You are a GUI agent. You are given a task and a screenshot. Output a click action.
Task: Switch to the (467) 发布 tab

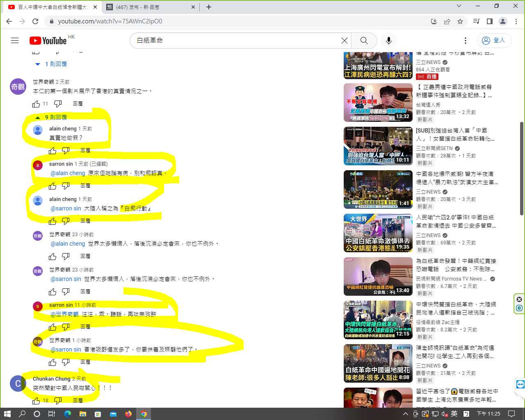click(x=150, y=7)
